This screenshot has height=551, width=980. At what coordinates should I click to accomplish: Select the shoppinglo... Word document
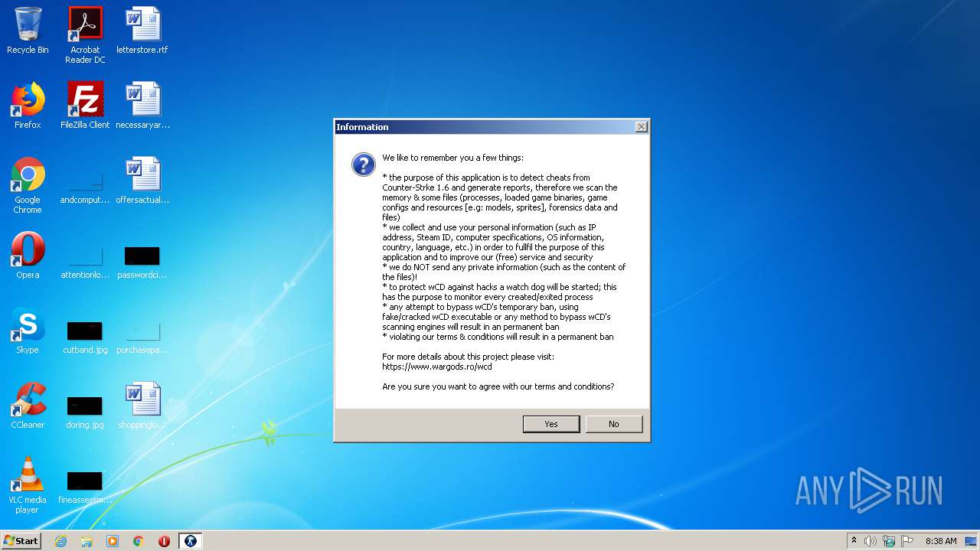[142, 406]
